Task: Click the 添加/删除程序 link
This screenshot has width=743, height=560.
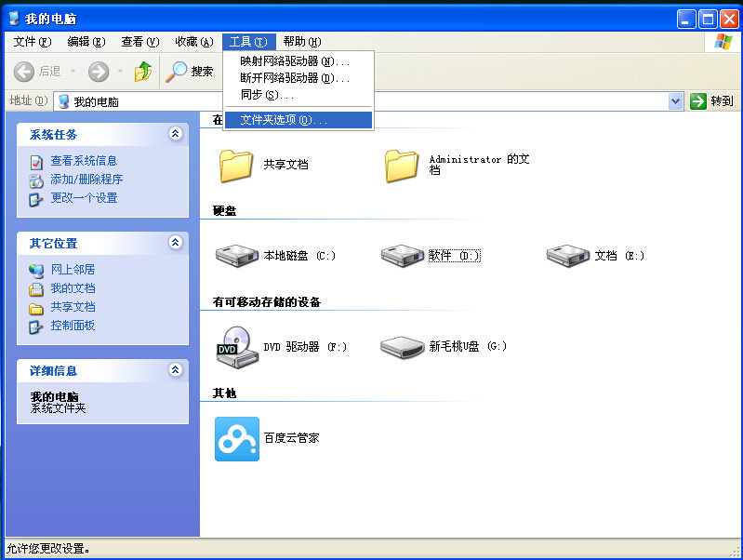Action: click(86, 180)
